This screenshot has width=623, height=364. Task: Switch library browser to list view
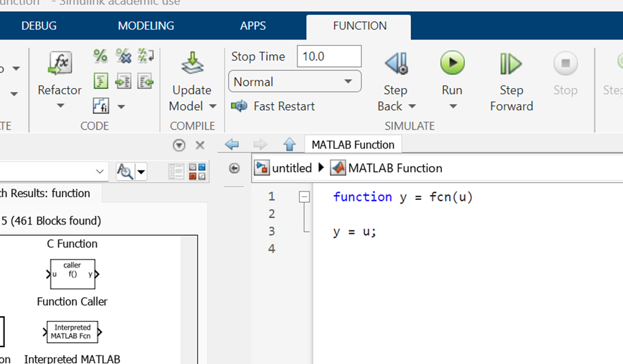tap(176, 171)
